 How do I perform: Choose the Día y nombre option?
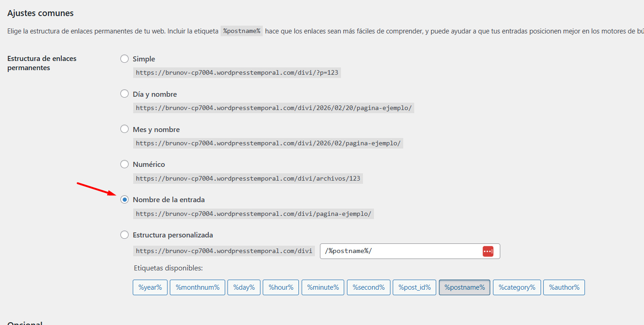[x=124, y=94]
